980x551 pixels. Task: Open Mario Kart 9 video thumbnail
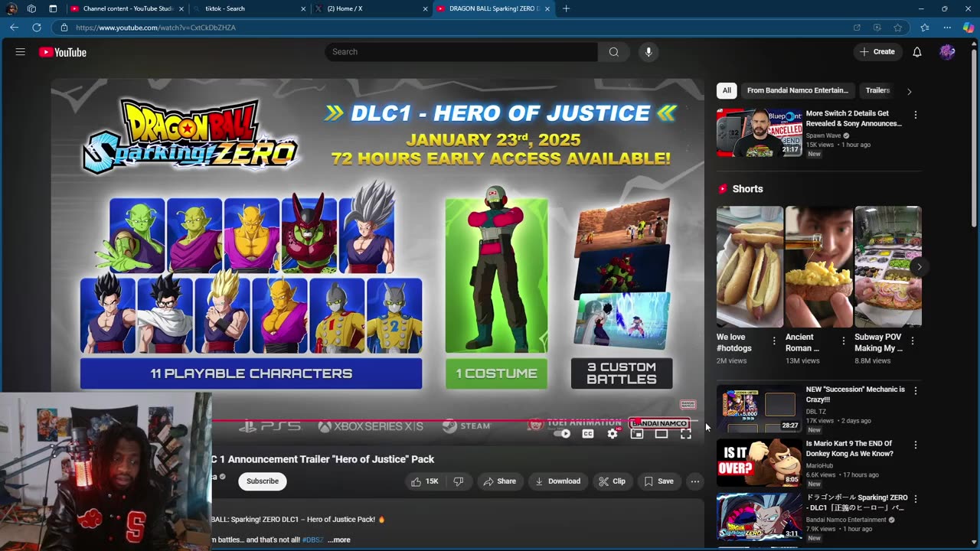pos(759,462)
